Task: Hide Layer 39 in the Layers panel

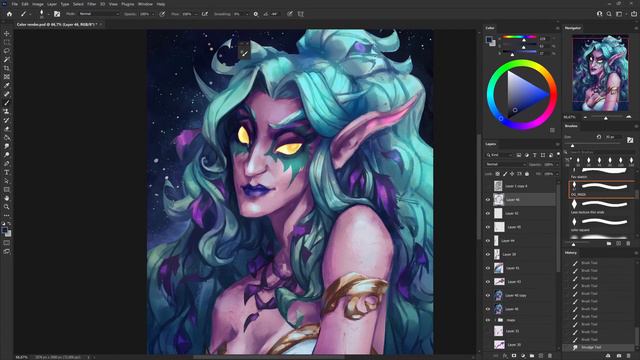Action: click(488, 254)
